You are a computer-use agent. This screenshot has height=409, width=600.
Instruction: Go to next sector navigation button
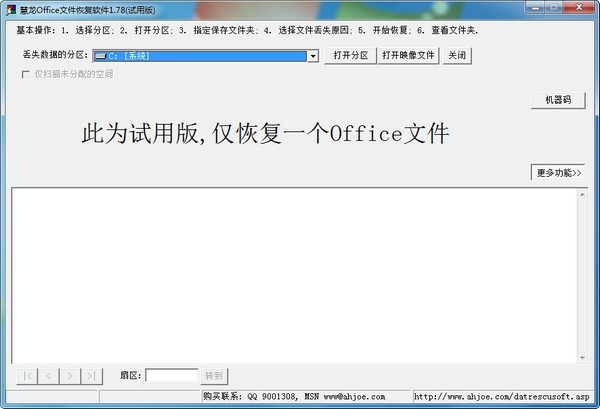tap(70, 376)
